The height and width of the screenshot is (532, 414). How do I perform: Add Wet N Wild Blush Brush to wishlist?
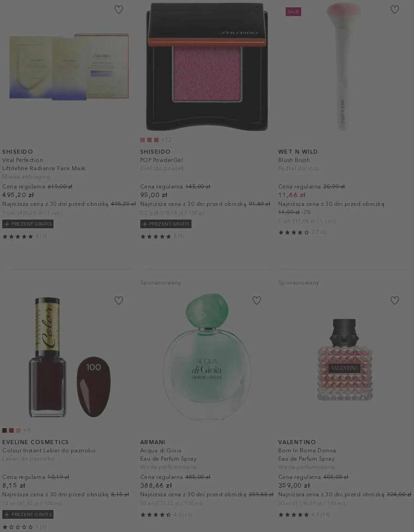(x=394, y=10)
